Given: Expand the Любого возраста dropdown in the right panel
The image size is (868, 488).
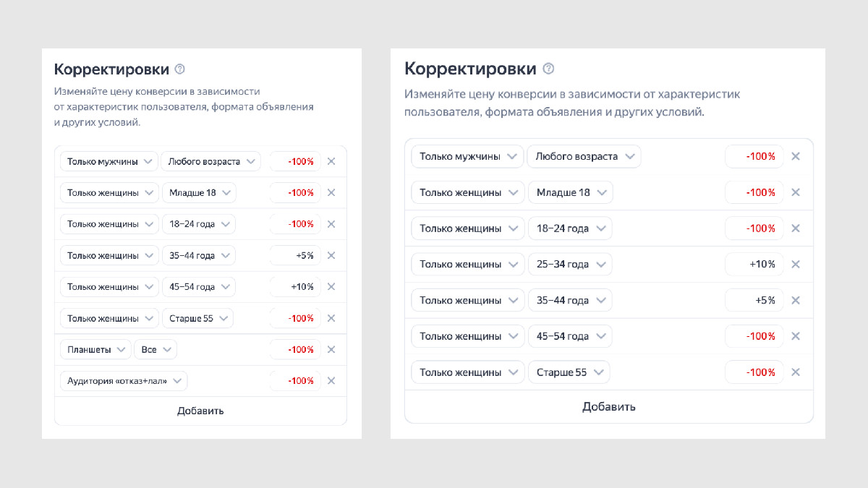Looking at the screenshot, I should (584, 156).
